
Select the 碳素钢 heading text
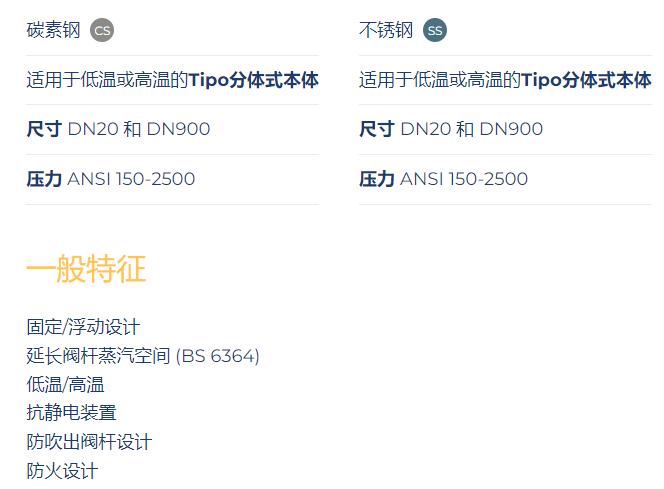(53, 30)
